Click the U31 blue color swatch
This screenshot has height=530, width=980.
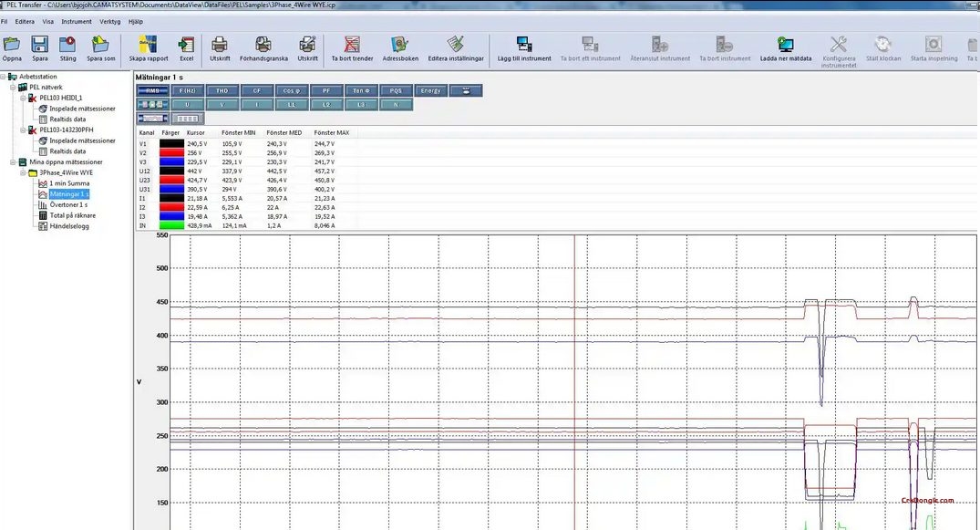click(172, 189)
